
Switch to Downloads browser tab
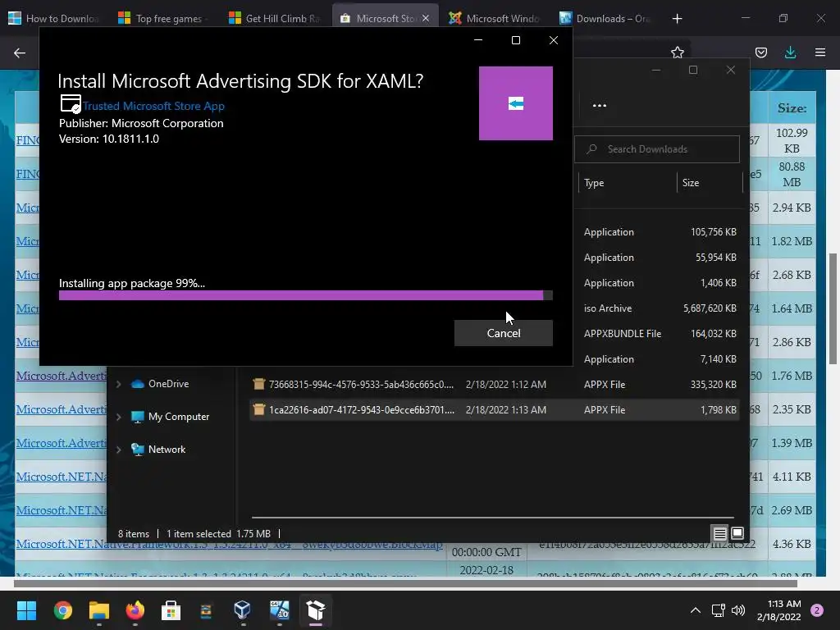(605, 18)
